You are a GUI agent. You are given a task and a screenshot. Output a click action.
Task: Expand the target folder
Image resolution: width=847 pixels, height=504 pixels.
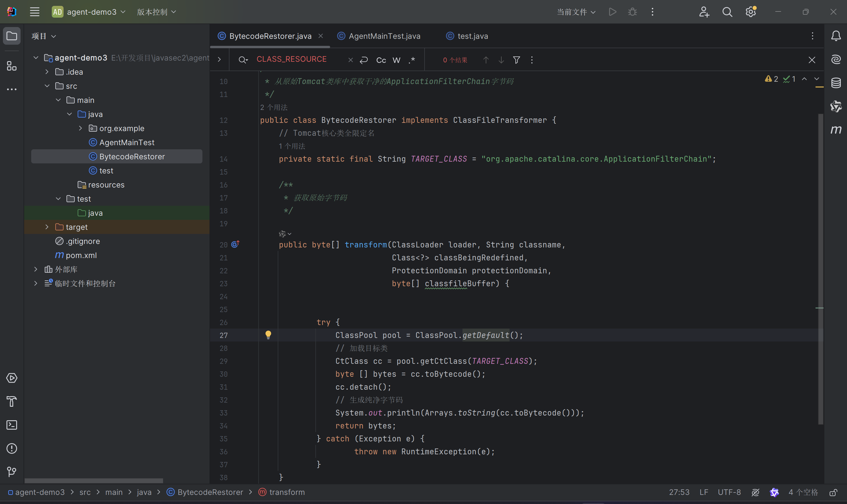pos(47,227)
